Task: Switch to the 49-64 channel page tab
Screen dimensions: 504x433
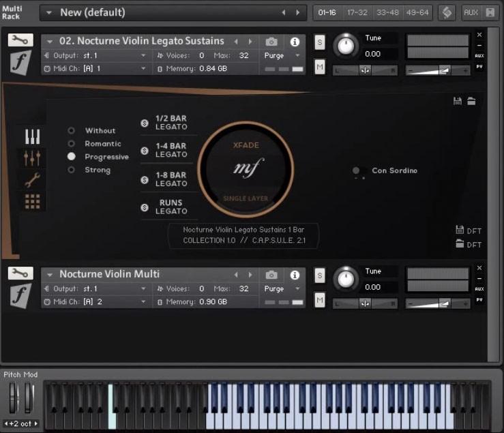Action: pyautogui.click(x=417, y=12)
